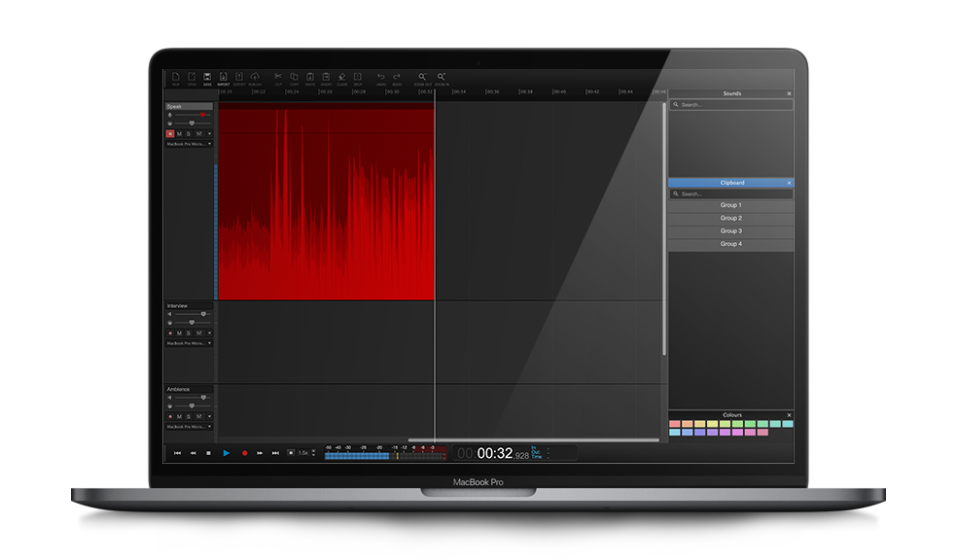This screenshot has width=957, height=560.
Task: Click the Speak track volume slider
Action: (193, 115)
